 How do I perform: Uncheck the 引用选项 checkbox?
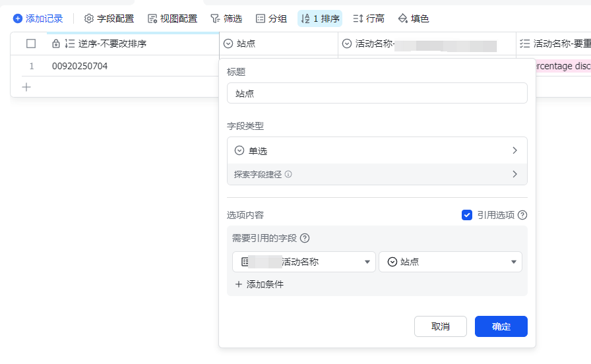(x=467, y=215)
